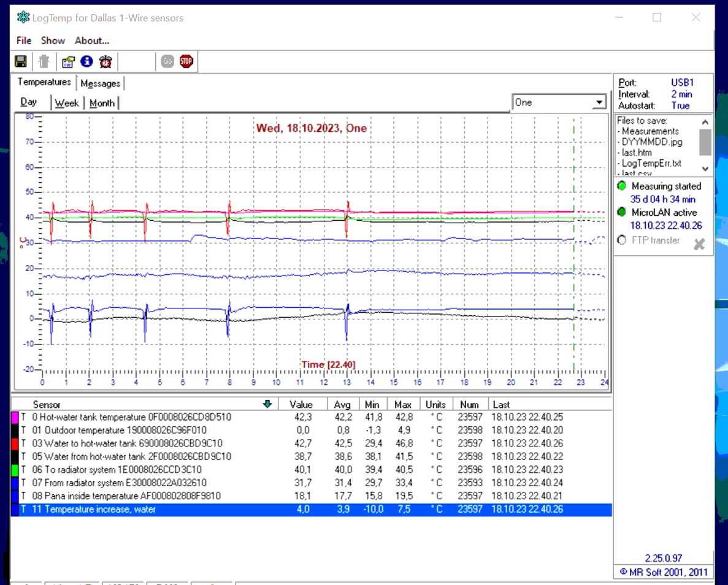This screenshot has width=728, height=585.
Task: Toggle the FTP transfer indicator circle
Action: click(622, 240)
